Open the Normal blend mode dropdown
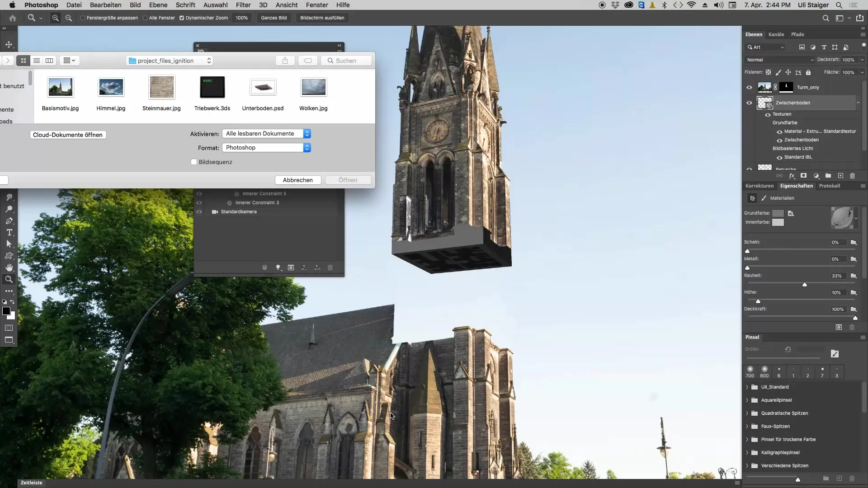Viewport: 868px width, 488px height. coord(780,60)
